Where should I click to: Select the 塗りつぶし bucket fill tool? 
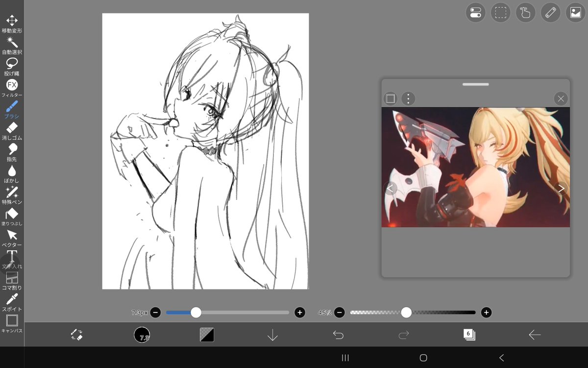pos(12,217)
